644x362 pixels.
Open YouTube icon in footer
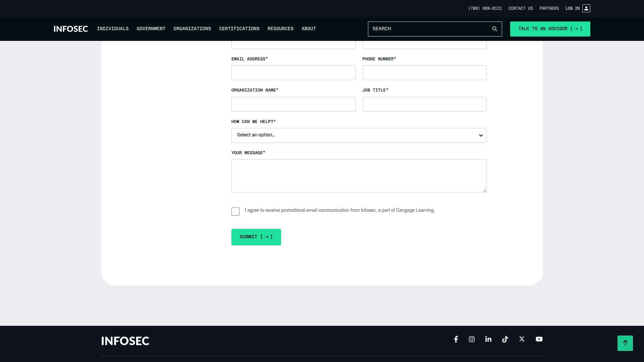click(539, 339)
